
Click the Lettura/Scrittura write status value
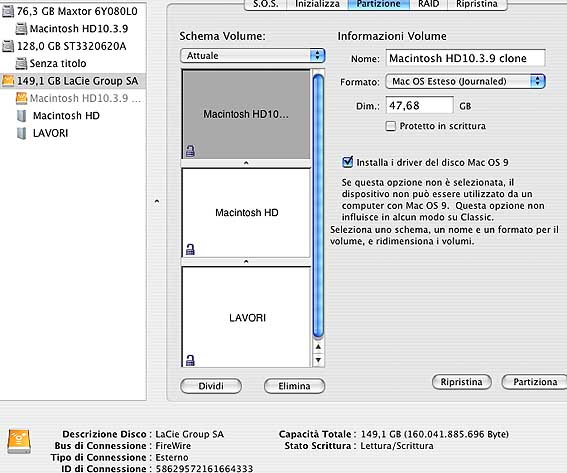pos(397,446)
